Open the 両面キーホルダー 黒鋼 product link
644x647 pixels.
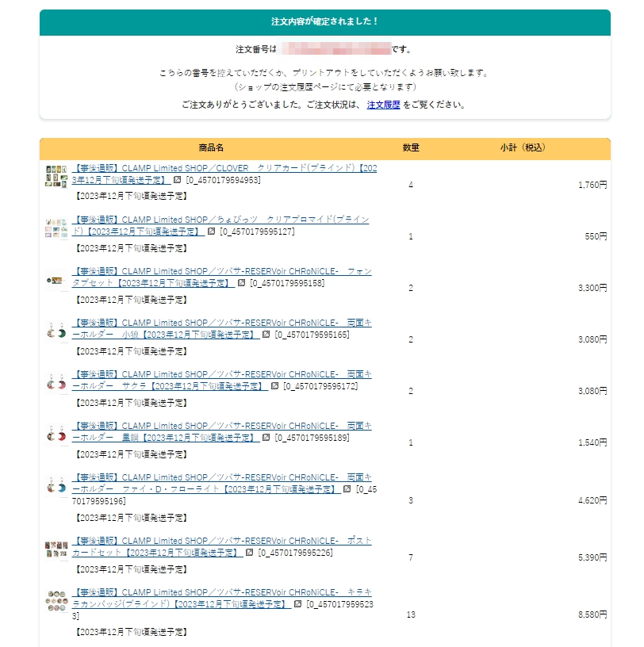(x=222, y=432)
